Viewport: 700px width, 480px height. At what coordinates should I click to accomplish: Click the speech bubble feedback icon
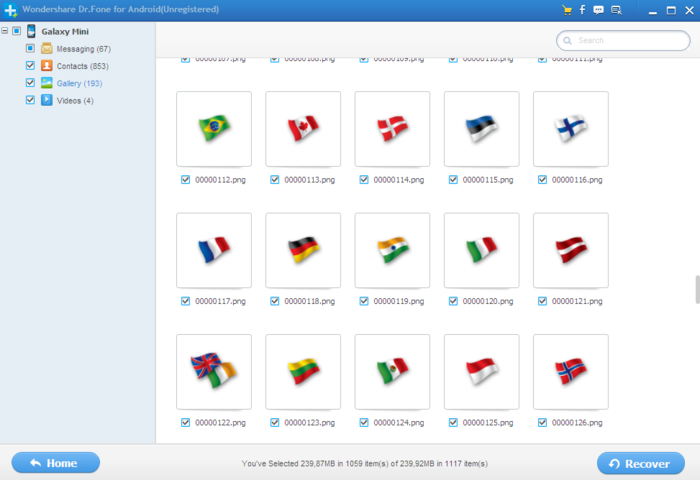[x=598, y=10]
